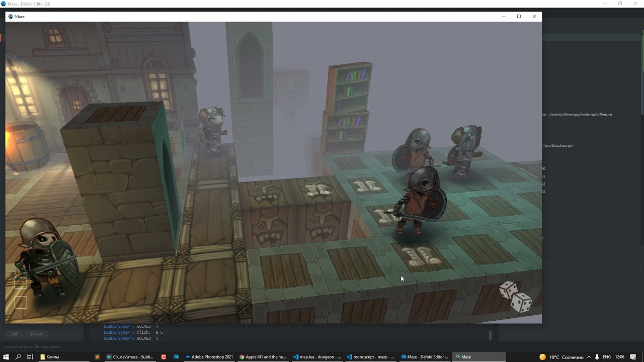This screenshot has width=644, height=362.
Task: Switch to the Chrome 'Apple M1' taskbar window
Action: point(262,357)
